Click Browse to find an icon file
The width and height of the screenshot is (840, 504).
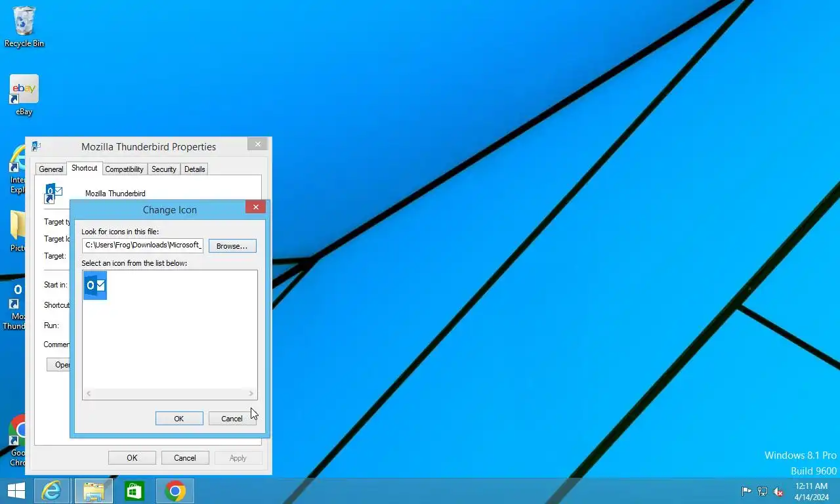(x=232, y=246)
